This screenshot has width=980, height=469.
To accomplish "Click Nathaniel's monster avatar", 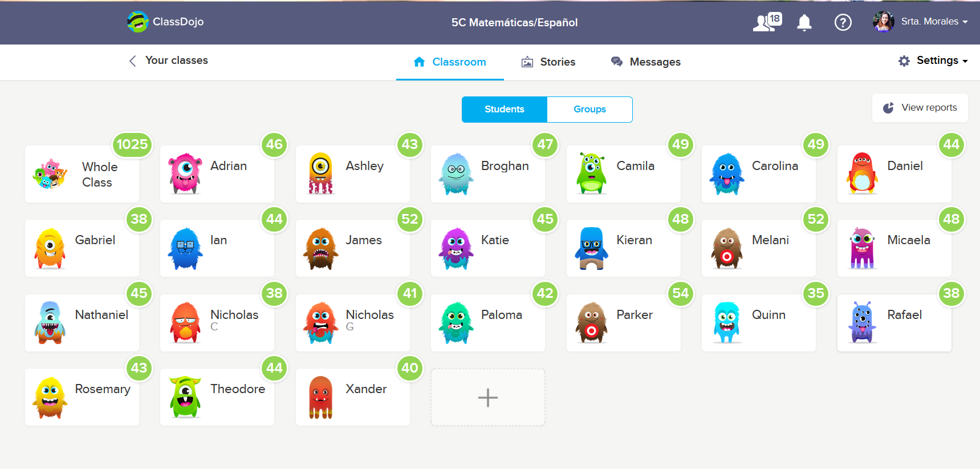I will 50,323.
